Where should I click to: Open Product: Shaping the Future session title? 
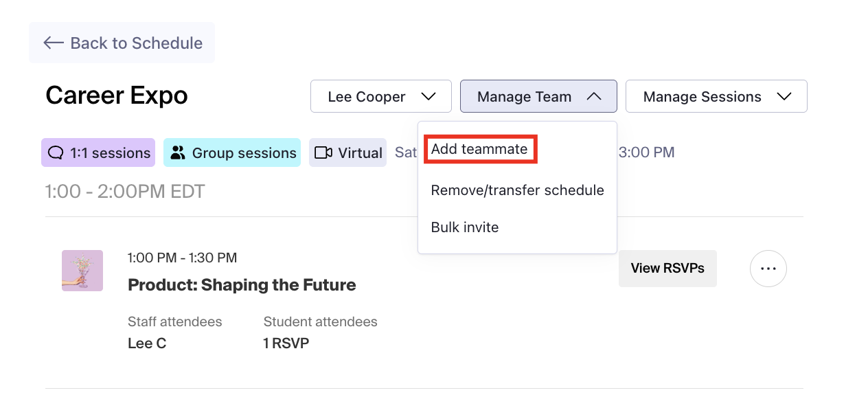click(242, 285)
